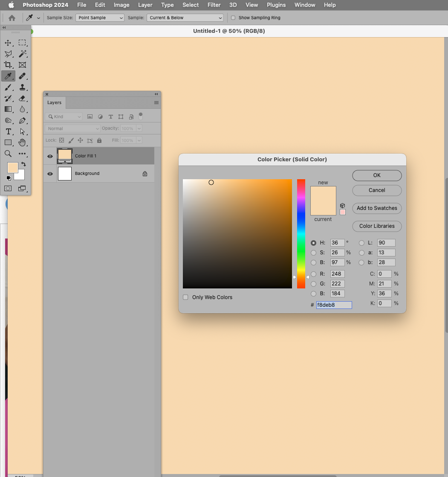This screenshot has width=448, height=477.
Task: Open Color Libraries
Action: (x=376, y=226)
